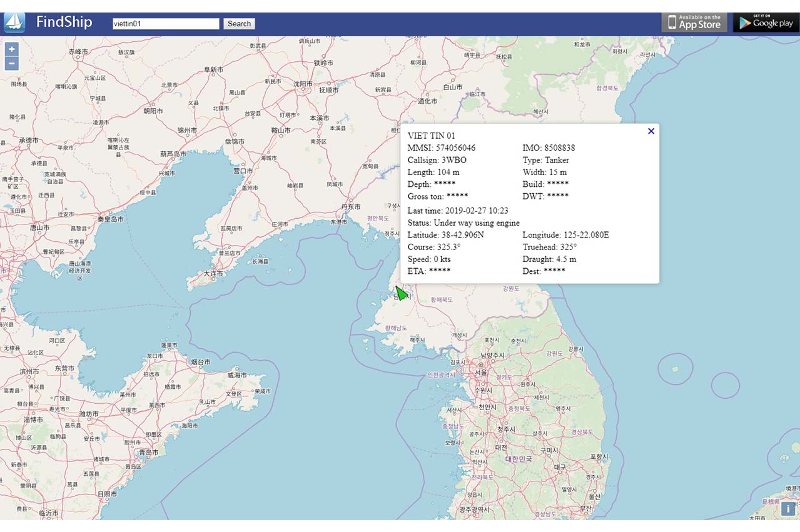Screen dimensions: 800x532
Task: Click the Speed: 0 kts text
Action: (429, 259)
